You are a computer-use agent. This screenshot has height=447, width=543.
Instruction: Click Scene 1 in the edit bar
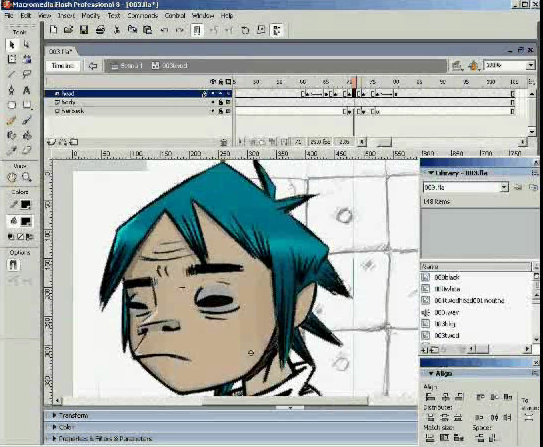click(x=127, y=65)
